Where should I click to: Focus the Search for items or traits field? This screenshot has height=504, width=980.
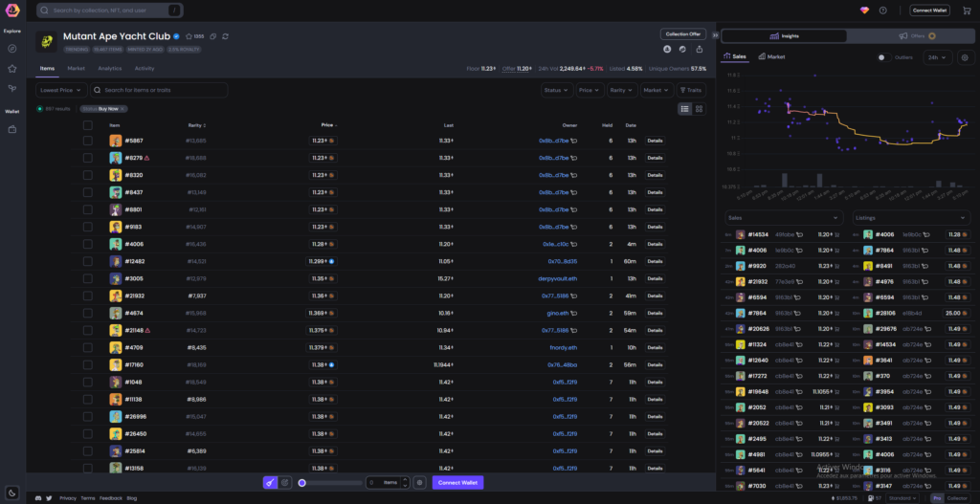click(160, 90)
